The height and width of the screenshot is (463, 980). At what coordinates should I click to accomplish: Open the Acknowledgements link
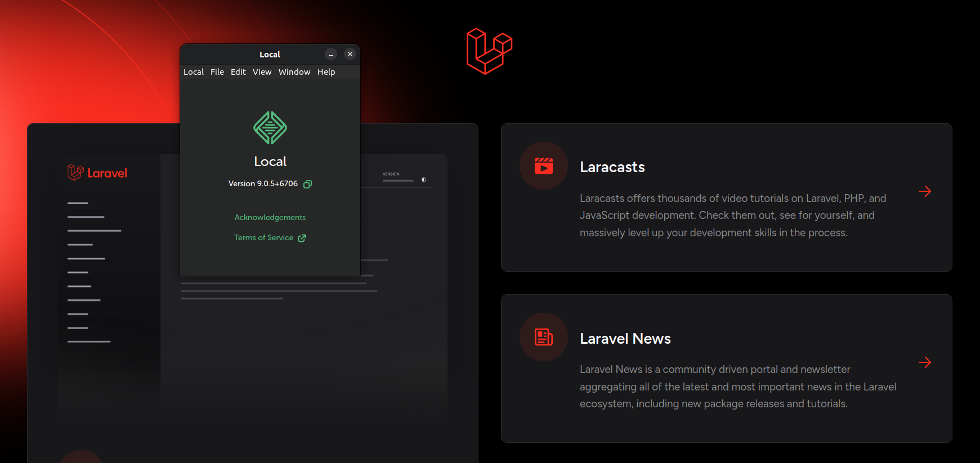[270, 217]
